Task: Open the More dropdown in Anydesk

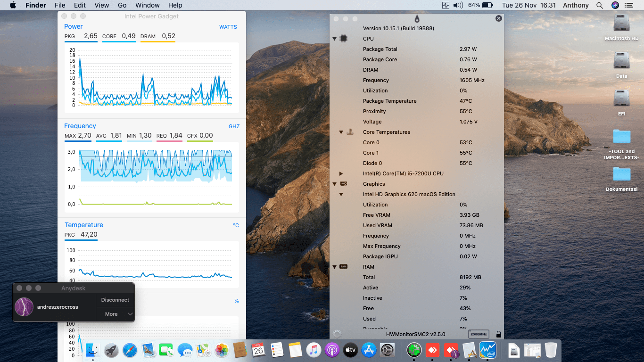Action: (x=115, y=314)
